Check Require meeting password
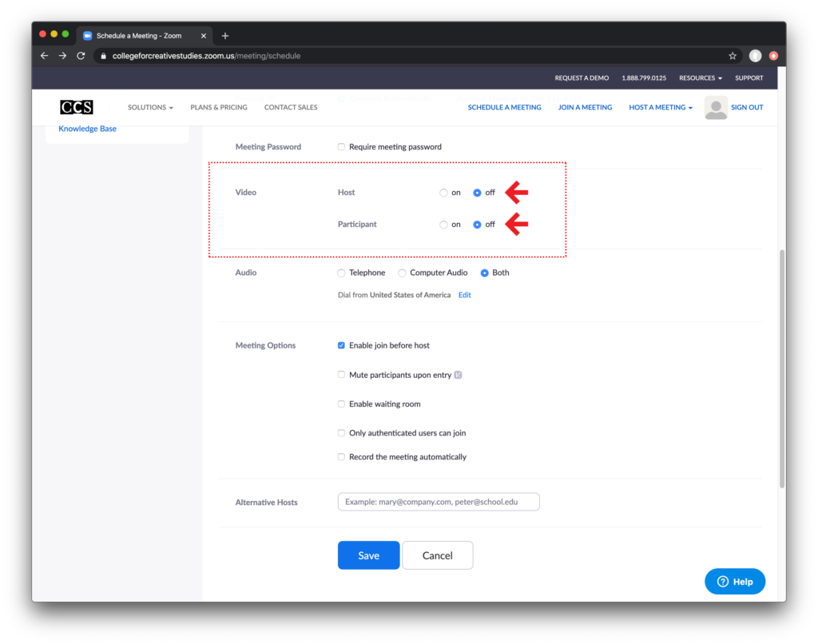 coord(342,147)
